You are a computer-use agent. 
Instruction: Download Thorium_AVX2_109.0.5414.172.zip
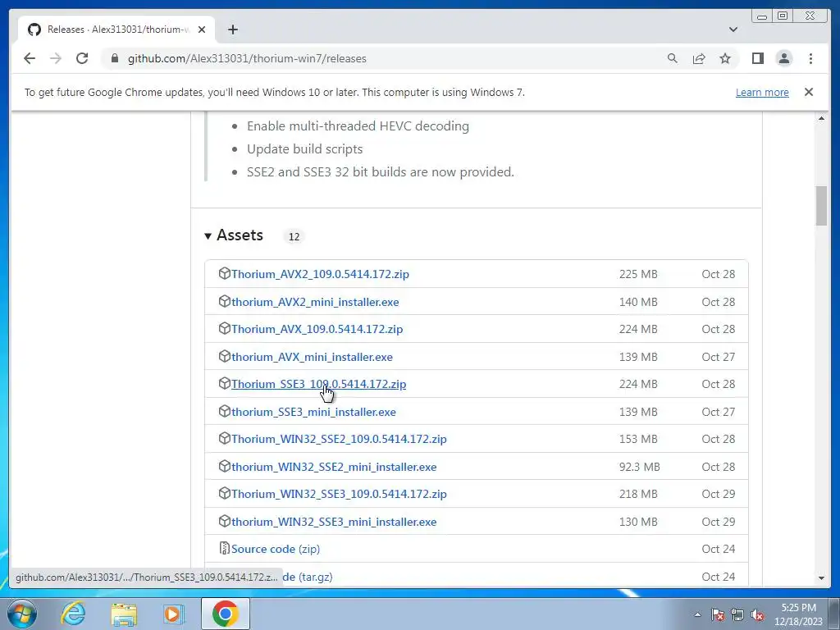click(320, 274)
